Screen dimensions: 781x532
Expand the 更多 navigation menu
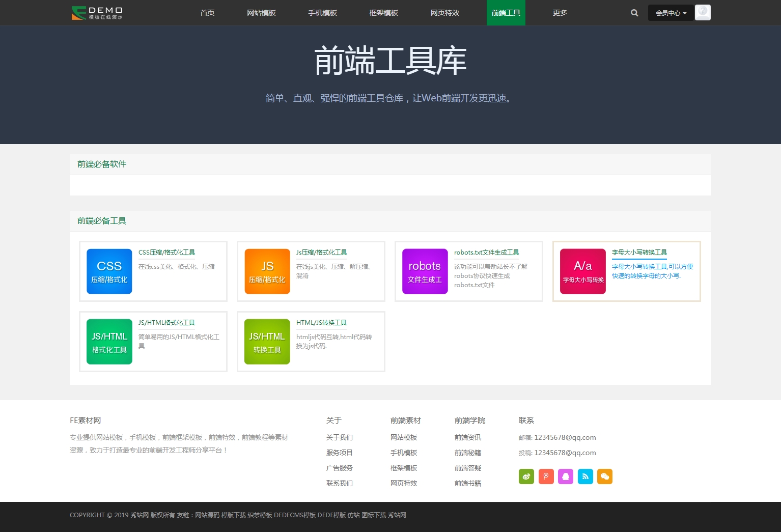point(560,13)
